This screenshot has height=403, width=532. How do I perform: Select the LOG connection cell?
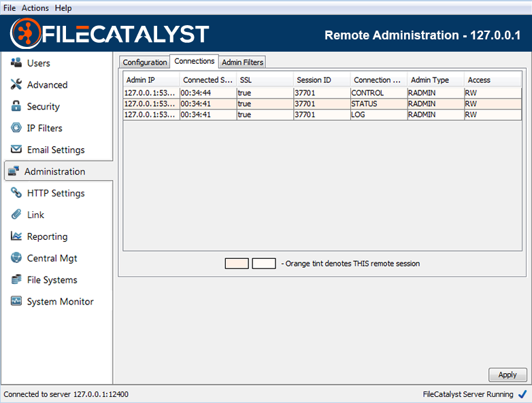(x=379, y=115)
